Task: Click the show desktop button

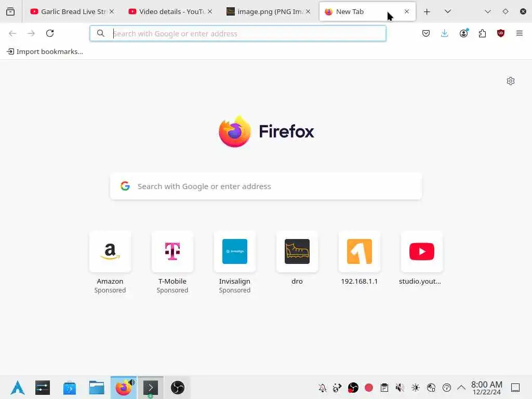Action: pos(515,388)
